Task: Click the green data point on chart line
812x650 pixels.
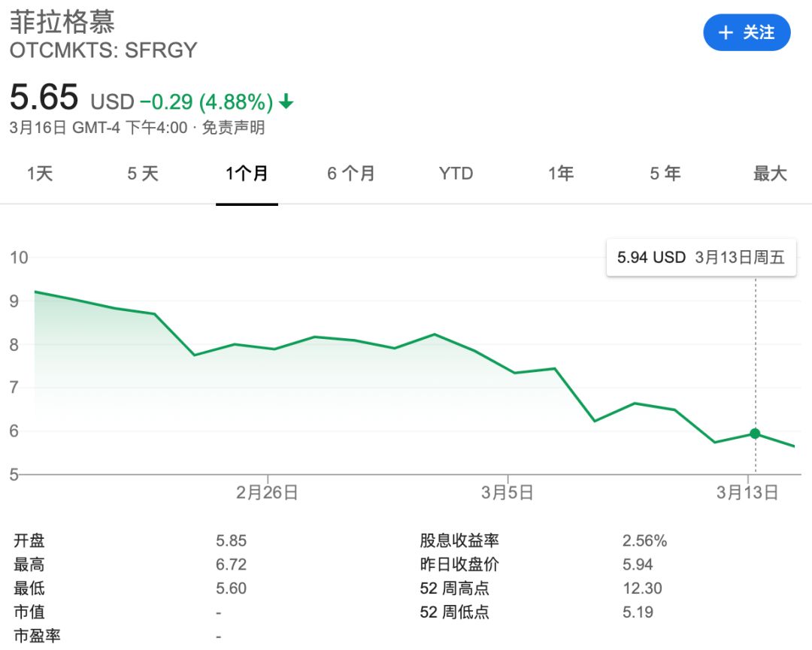Action: pos(755,434)
